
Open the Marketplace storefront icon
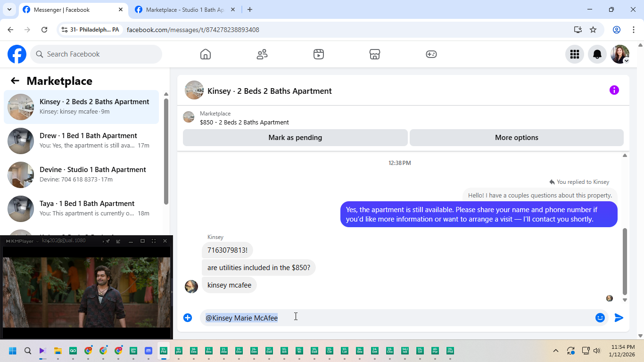point(375,54)
